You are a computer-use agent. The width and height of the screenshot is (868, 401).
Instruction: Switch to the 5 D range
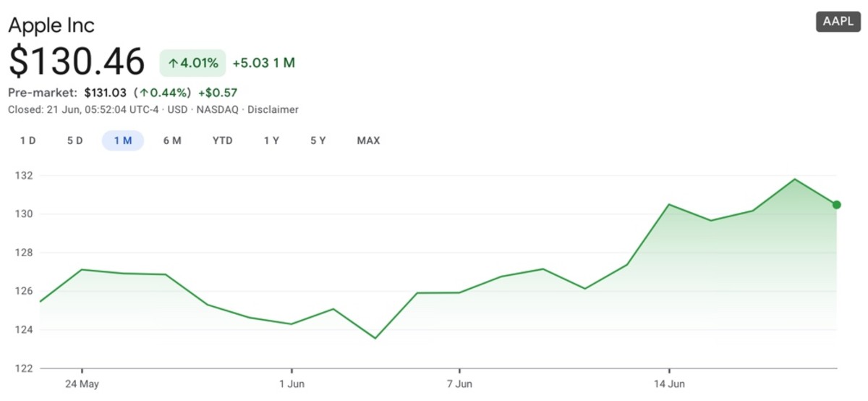pyautogui.click(x=75, y=140)
